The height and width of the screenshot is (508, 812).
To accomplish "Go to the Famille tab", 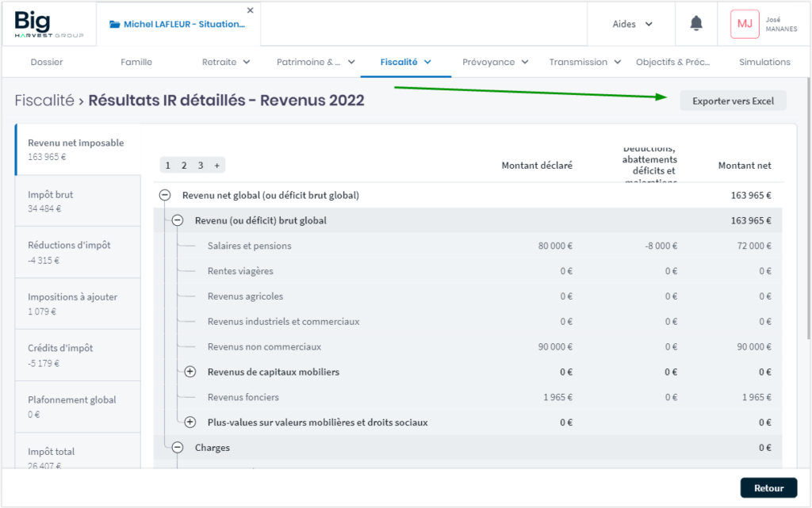I will pos(136,62).
